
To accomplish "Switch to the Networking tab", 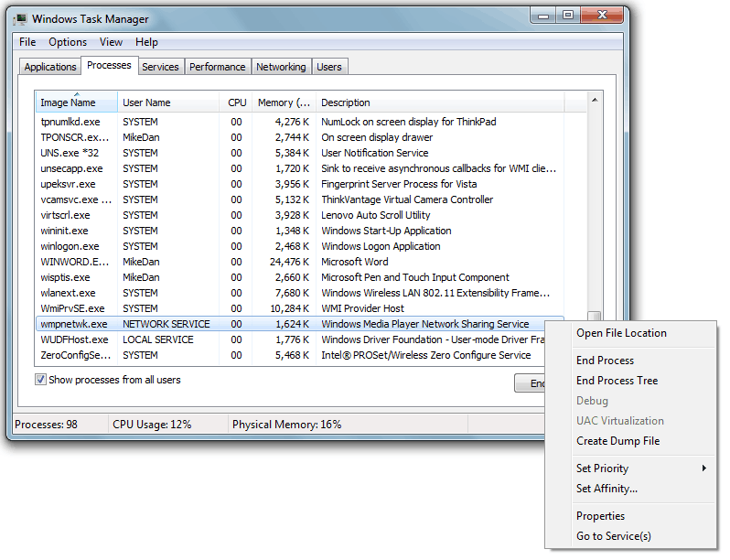I will click(281, 67).
